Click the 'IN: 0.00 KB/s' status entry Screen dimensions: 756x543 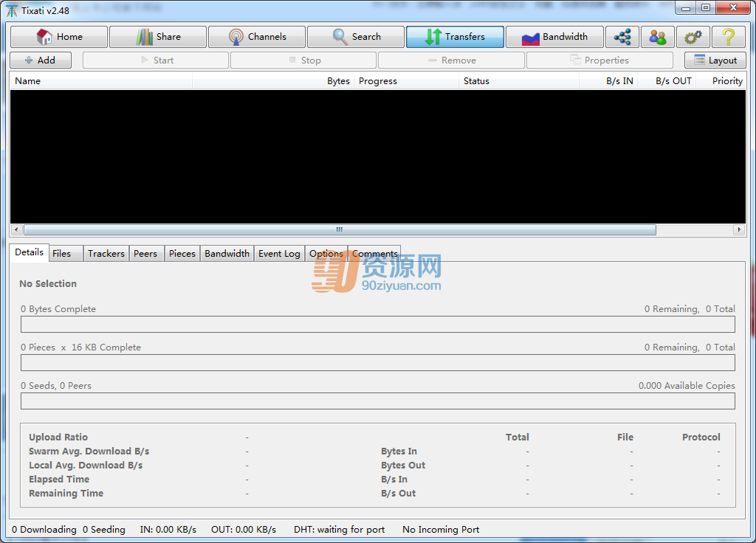168,530
